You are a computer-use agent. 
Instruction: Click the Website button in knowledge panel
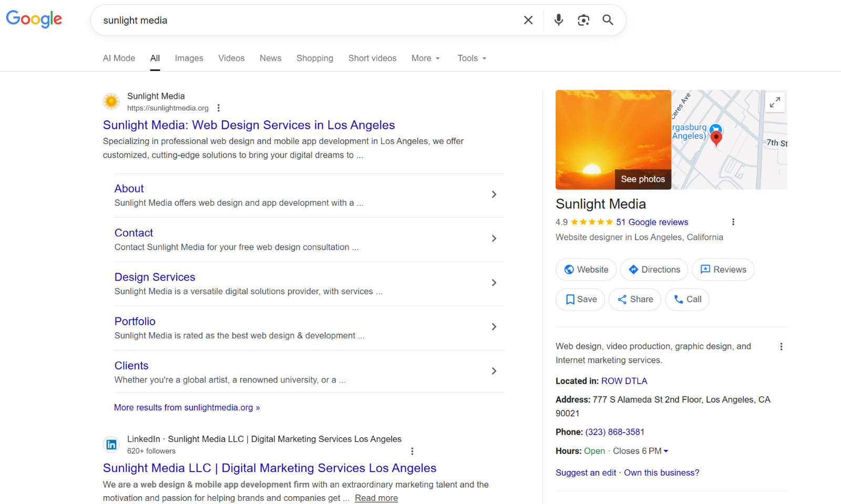(x=586, y=270)
